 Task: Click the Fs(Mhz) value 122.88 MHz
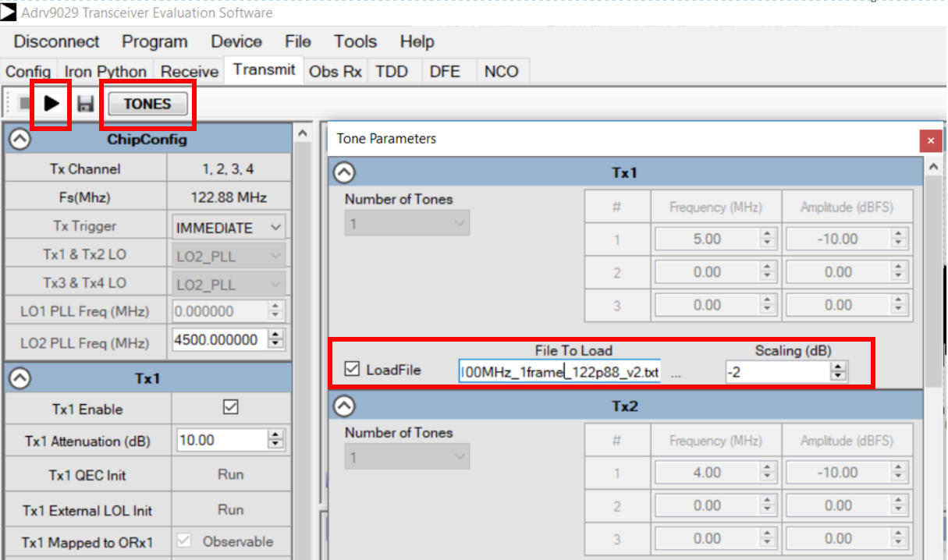tap(228, 197)
